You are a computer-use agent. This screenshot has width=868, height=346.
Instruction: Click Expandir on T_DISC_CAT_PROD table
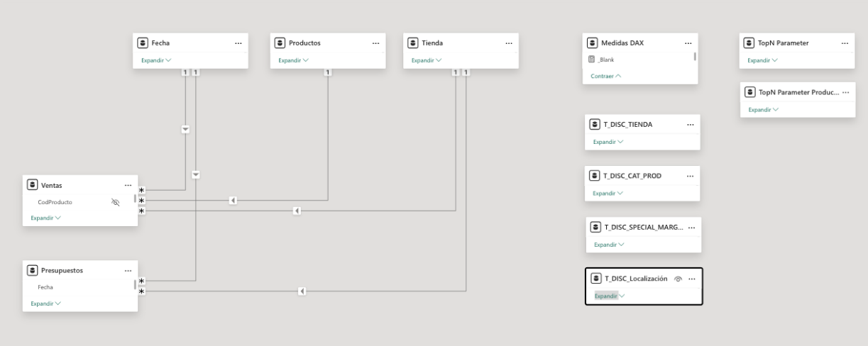click(x=608, y=193)
